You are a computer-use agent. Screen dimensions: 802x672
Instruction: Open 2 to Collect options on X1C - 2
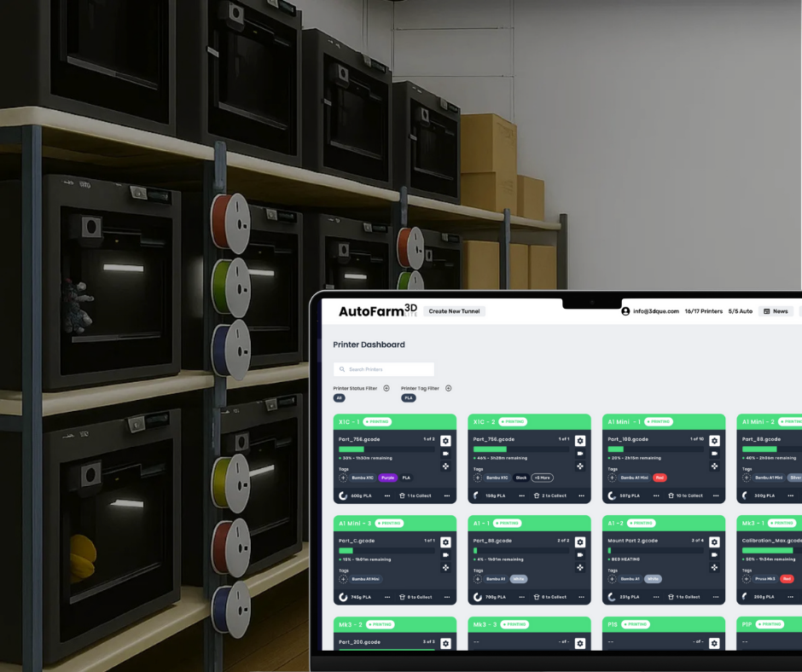point(582,495)
